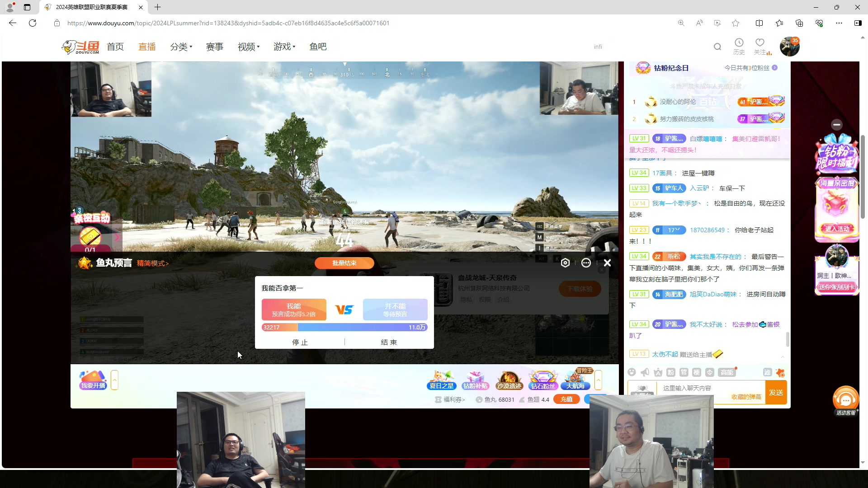
Task: Open the 沙漠速迹 activity icon
Action: (x=509, y=380)
